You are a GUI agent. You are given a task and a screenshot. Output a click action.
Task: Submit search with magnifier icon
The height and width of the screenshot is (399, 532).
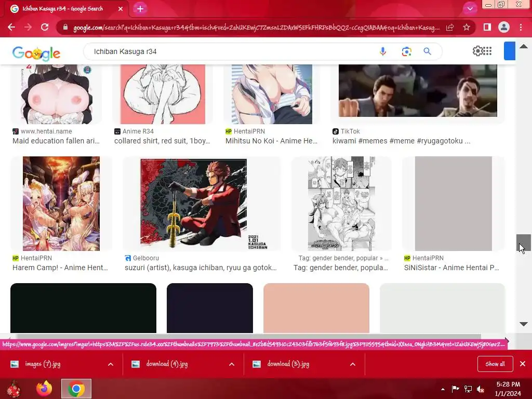(x=427, y=51)
